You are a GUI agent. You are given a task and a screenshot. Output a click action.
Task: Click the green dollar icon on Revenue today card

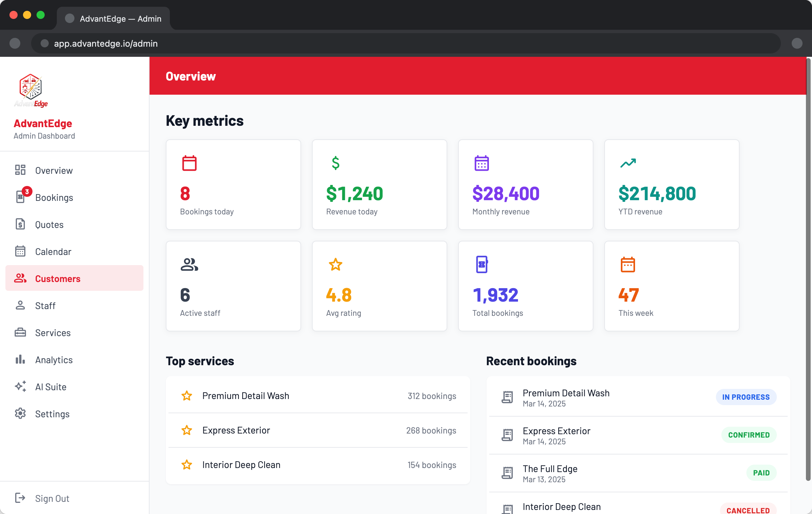[336, 163]
